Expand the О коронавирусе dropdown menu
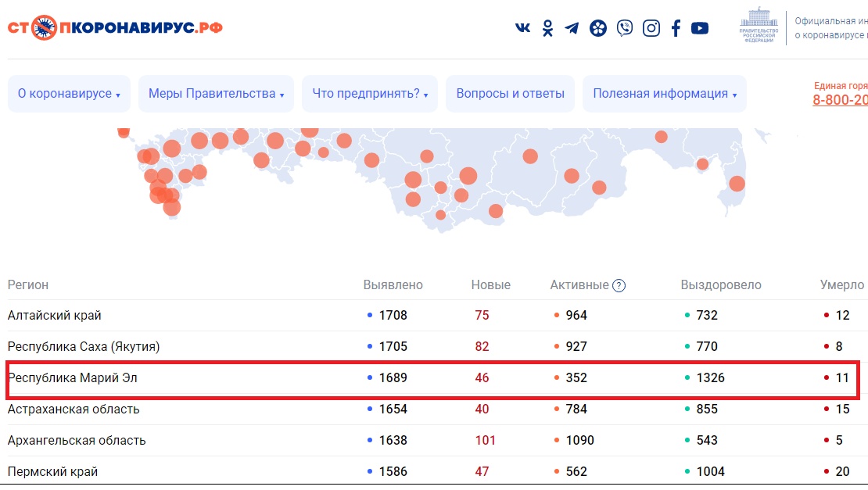Image resolution: width=868 pixels, height=490 pixels. [69, 94]
